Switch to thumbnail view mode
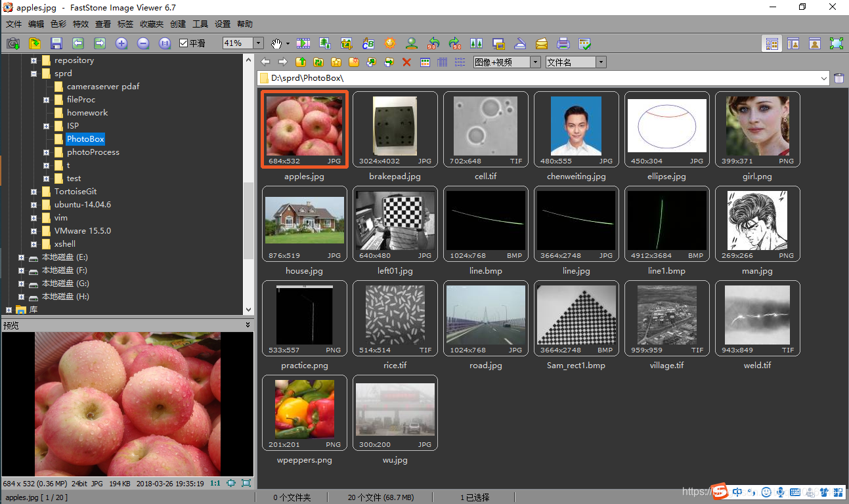This screenshot has width=849, height=504. pos(425,62)
